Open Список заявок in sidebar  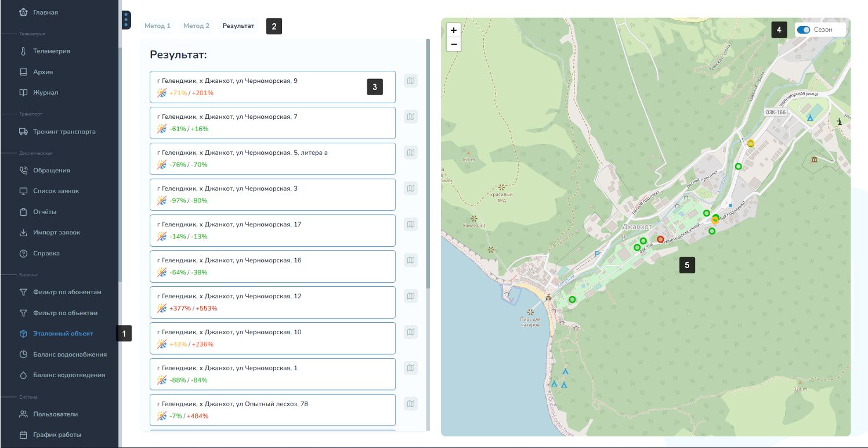(56, 191)
